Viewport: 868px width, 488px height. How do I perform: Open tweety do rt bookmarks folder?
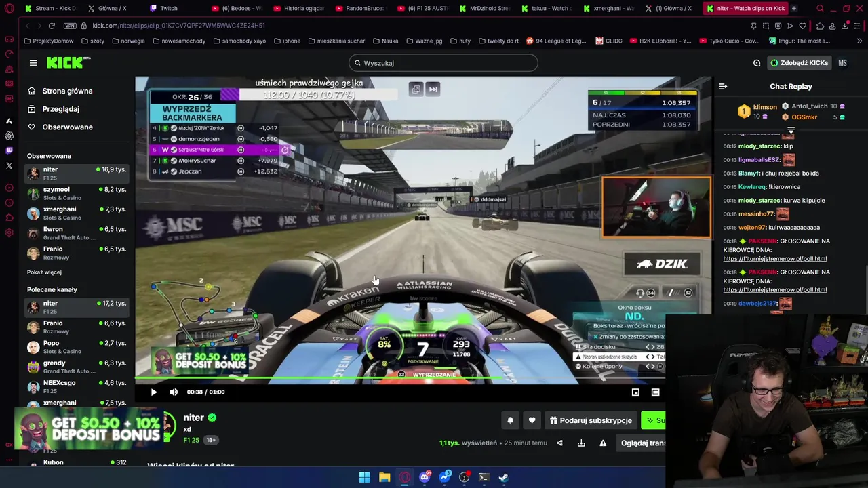(x=498, y=41)
